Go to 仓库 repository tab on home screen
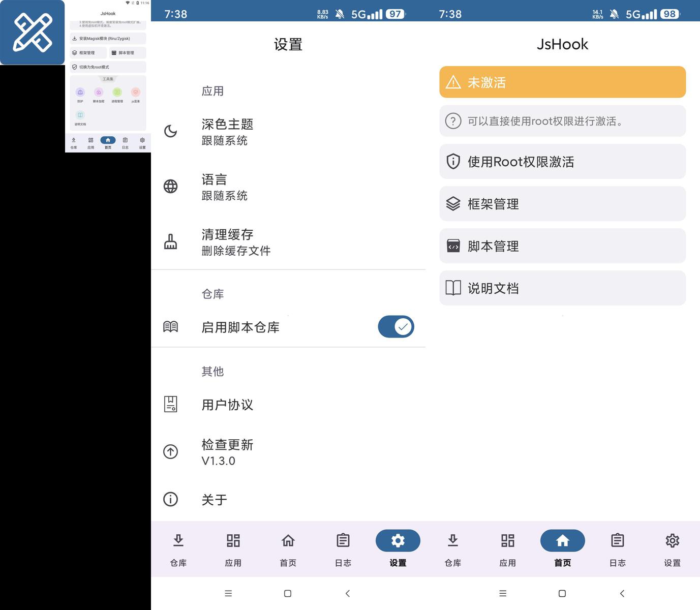The height and width of the screenshot is (610, 700). click(x=452, y=549)
